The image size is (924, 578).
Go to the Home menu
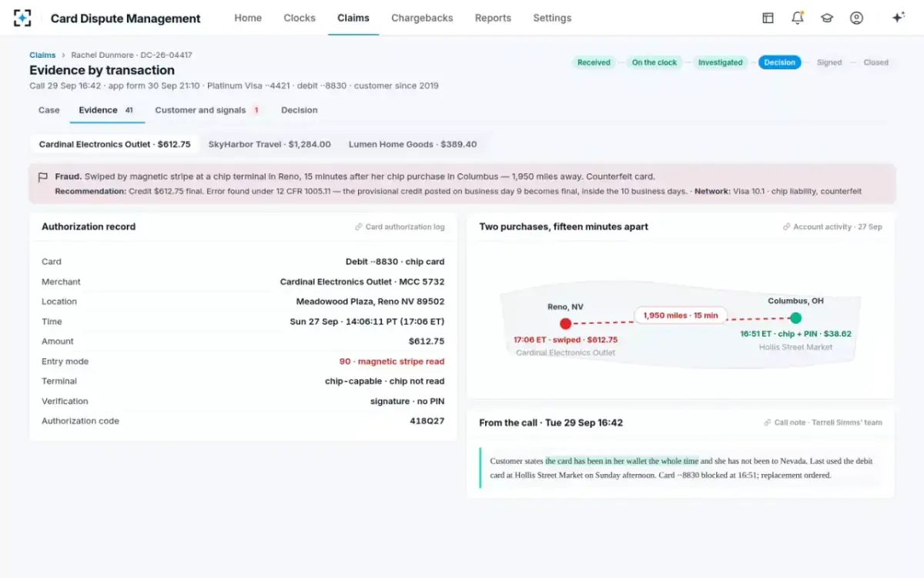click(248, 18)
